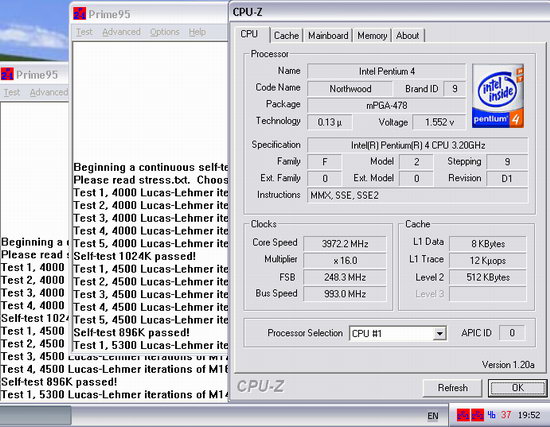Click 'Test 5, 4000 Lucas-Lehmer' line in front Prime95

pos(150,243)
